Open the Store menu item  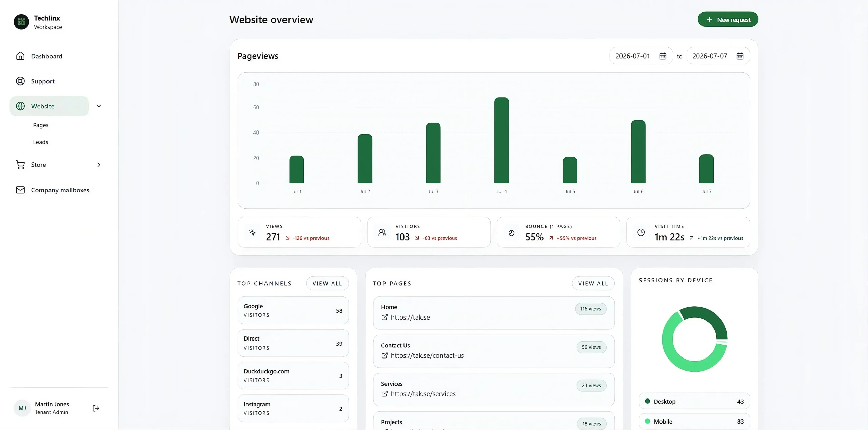pos(49,165)
